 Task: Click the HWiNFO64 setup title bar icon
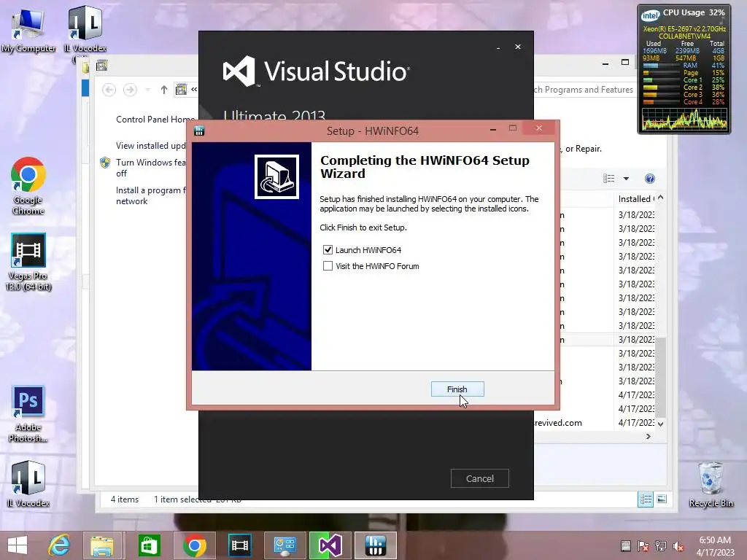(199, 131)
